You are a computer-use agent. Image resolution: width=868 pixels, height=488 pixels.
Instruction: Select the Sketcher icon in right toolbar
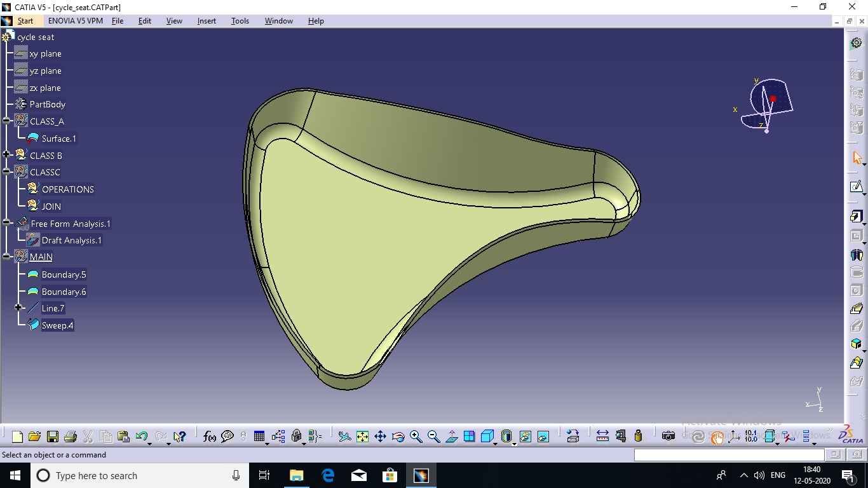[x=856, y=187]
